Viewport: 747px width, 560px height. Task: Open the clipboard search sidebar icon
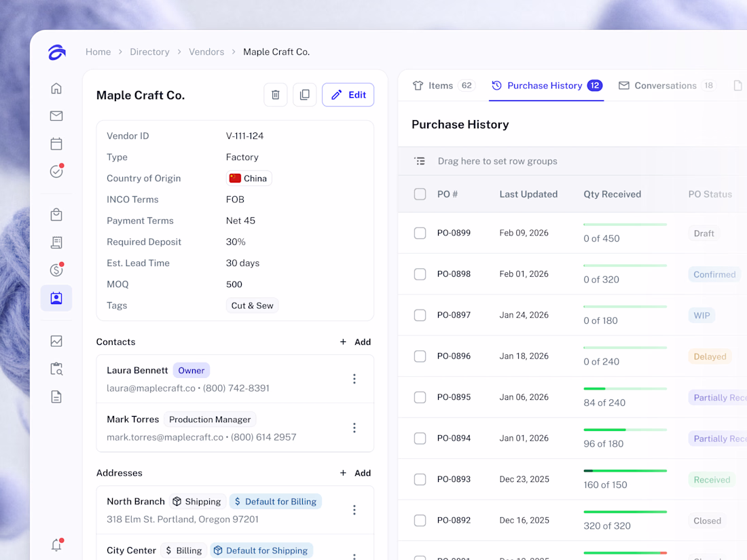56,369
